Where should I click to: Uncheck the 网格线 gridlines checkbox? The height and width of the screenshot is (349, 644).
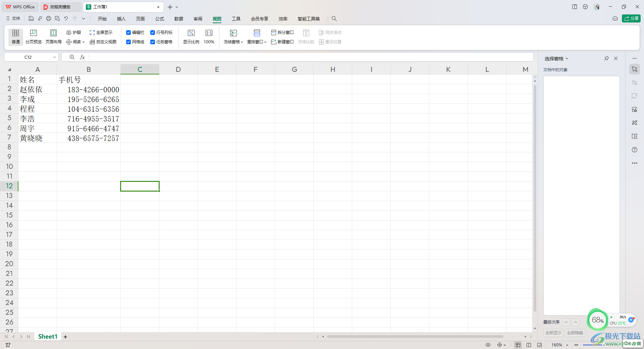[x=128, y=42]
